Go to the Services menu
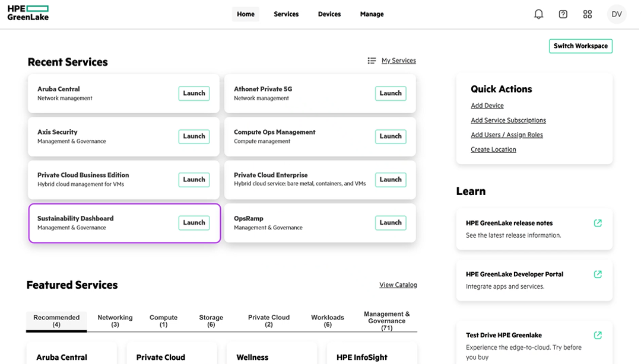 (286, 14)
